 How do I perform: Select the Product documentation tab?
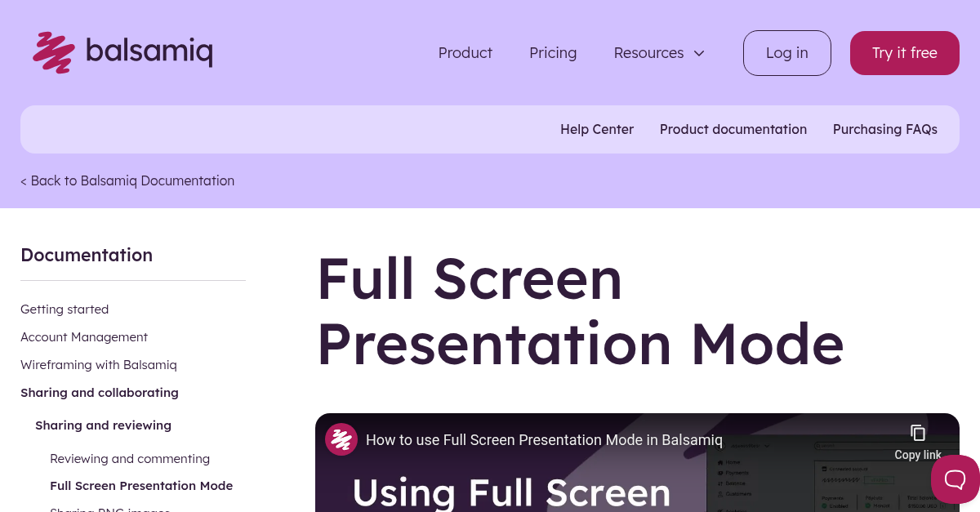click(x=733, y=129)
